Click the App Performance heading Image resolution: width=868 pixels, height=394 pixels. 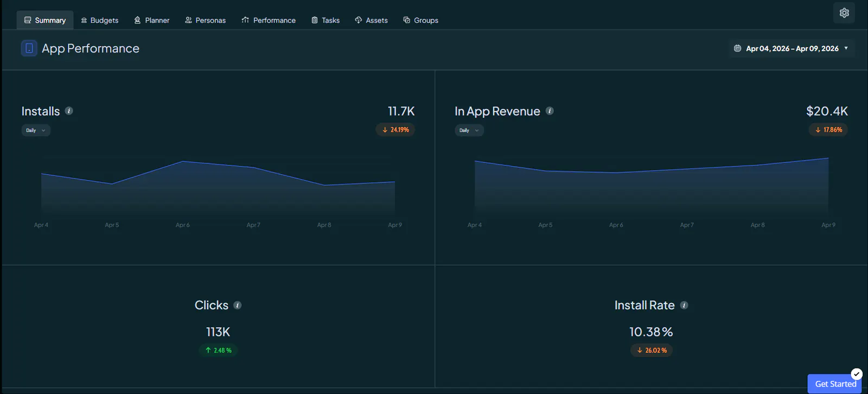tap(91, 48)
